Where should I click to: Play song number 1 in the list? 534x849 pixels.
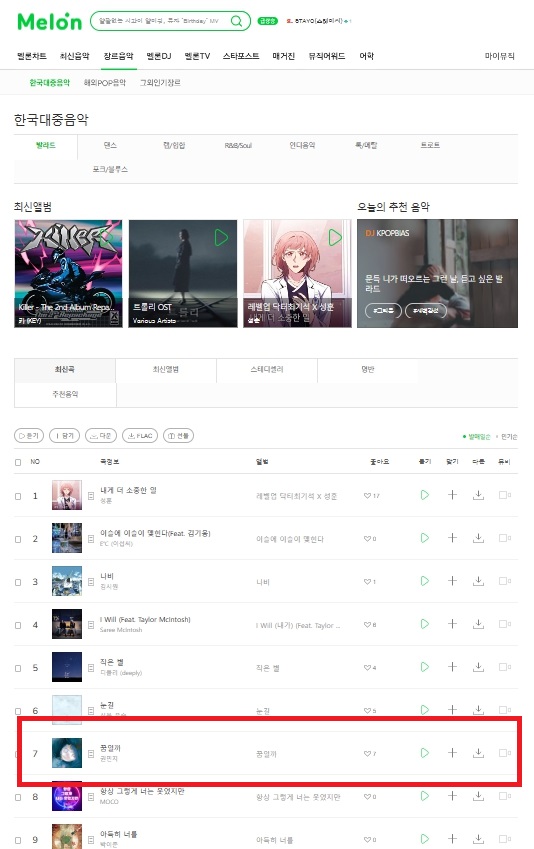pyautogui.click(x=425, y=495)
